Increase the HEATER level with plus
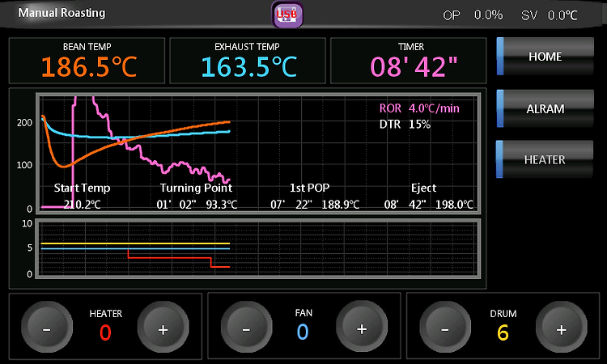 point(163,328)
